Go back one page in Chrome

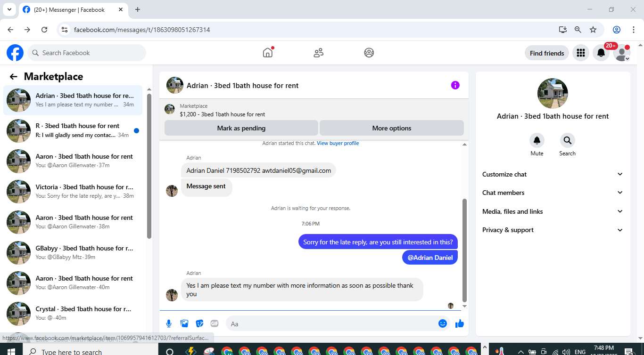pyautogui.click(x=10, y=30)
